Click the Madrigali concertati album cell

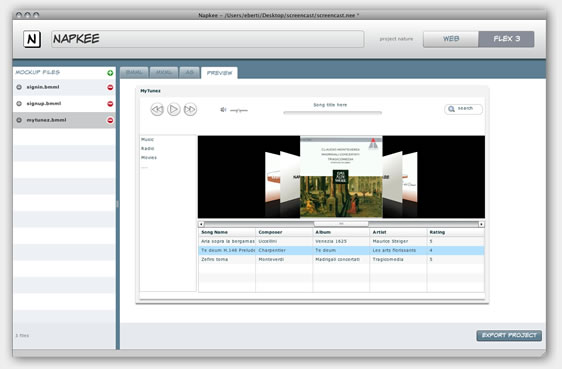pyautogui.click(x=341, y=259)
